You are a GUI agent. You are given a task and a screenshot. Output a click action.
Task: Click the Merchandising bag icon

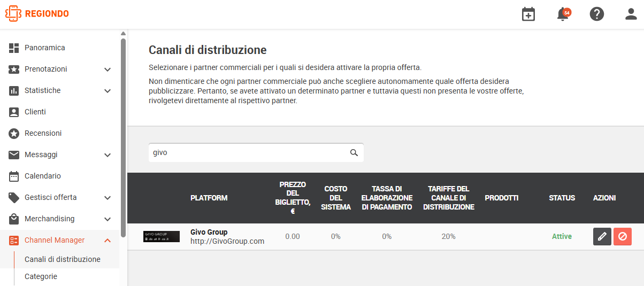click(x=14, y=219)
